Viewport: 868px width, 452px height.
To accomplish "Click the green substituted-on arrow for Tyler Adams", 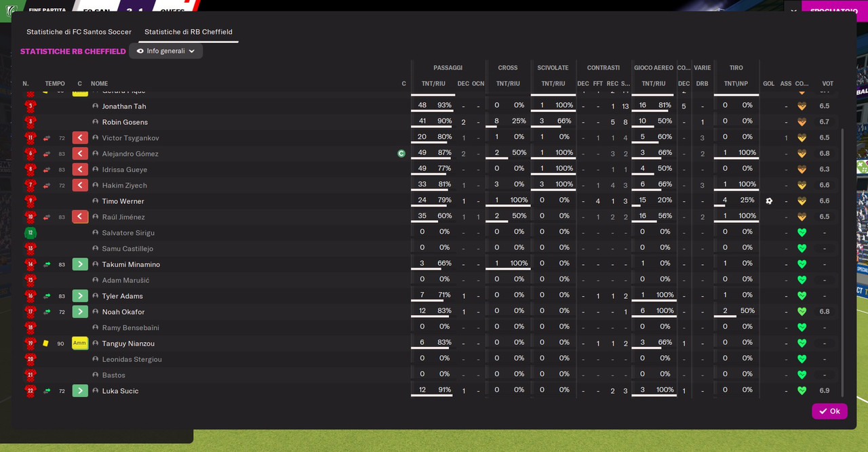I will click(80, 296).
